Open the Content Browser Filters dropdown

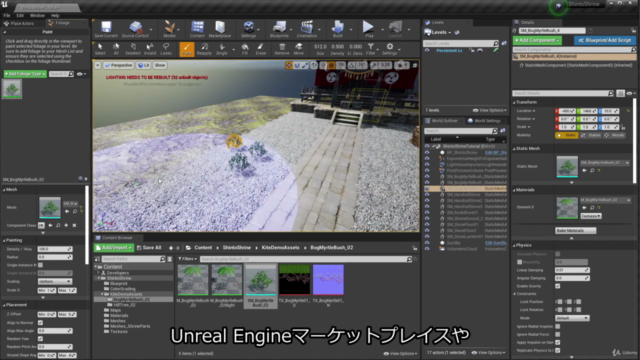[x=188, y=259]
